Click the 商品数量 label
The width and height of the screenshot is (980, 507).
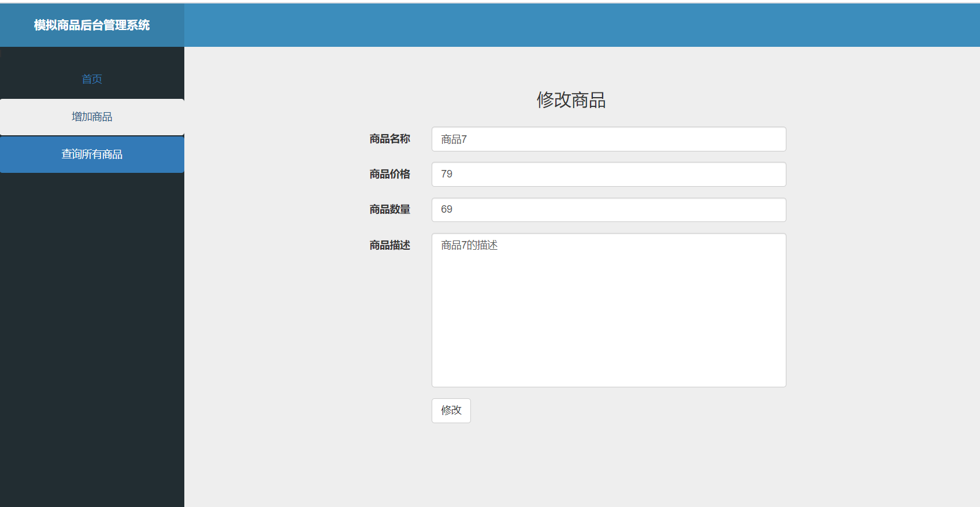390,209
